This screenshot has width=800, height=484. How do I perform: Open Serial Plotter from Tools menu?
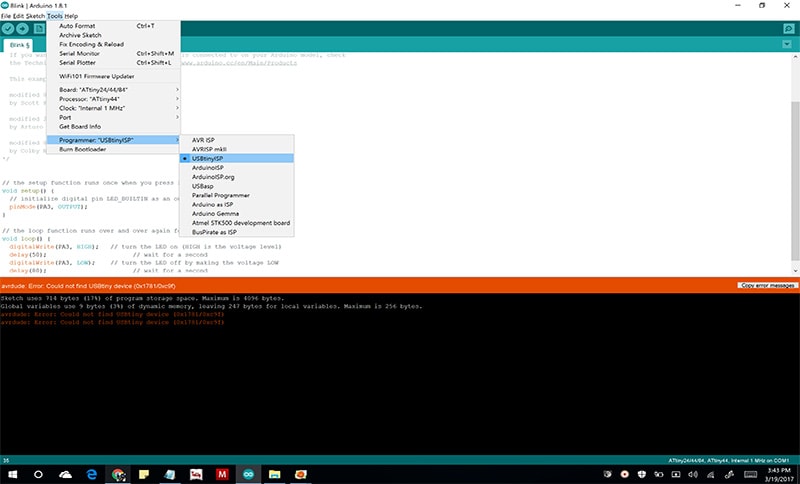pyautogui.click(x=113, y=63)
